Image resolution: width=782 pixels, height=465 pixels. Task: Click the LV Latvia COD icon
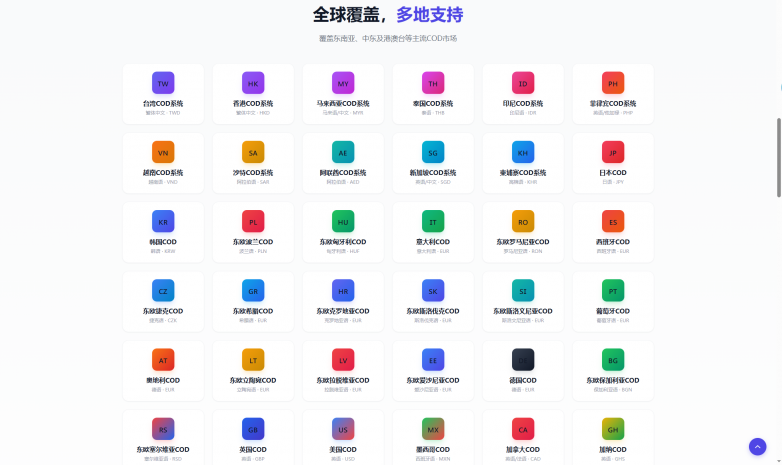(x=343, y=360)
